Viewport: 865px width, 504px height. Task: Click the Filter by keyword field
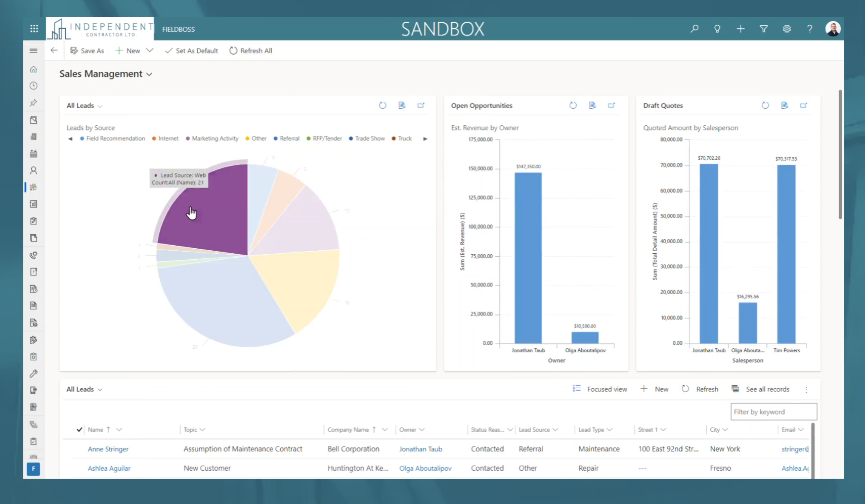point(773,412)
